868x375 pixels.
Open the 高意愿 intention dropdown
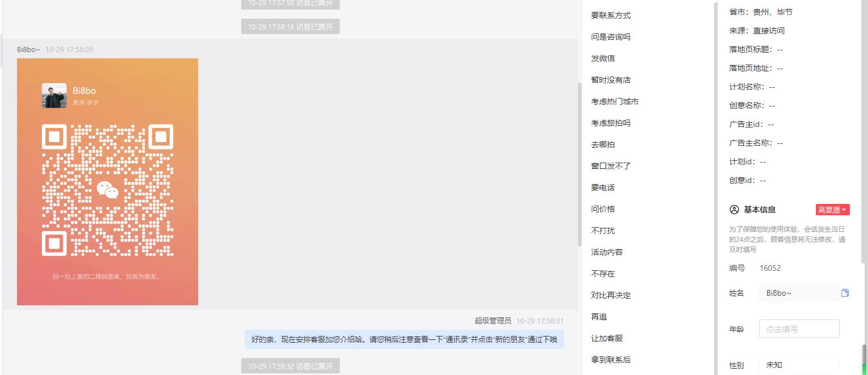(832, 210)
